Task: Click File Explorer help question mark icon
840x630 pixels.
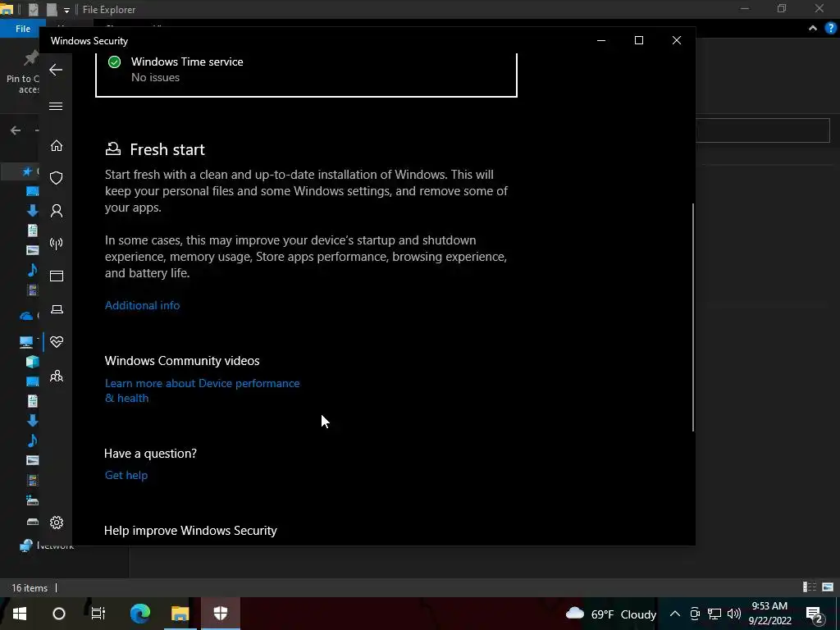Action: (x=830, y=29)
